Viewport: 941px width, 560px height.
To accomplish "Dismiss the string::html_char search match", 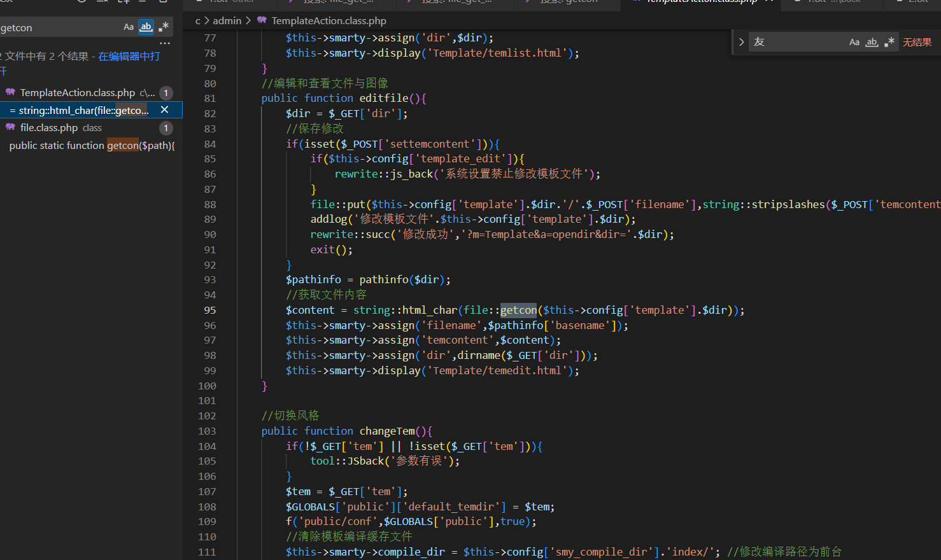I will tap(164, 110).
